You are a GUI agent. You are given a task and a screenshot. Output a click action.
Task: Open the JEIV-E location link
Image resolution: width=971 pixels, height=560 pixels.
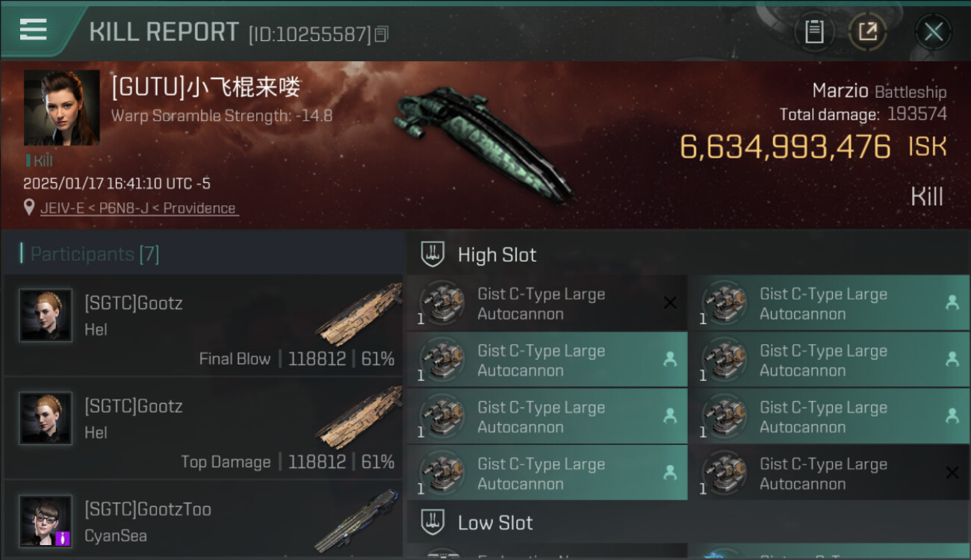[140, 208]
